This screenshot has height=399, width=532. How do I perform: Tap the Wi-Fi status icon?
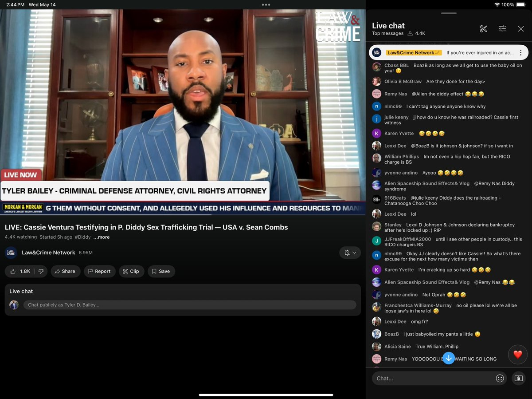click(497, 4)
